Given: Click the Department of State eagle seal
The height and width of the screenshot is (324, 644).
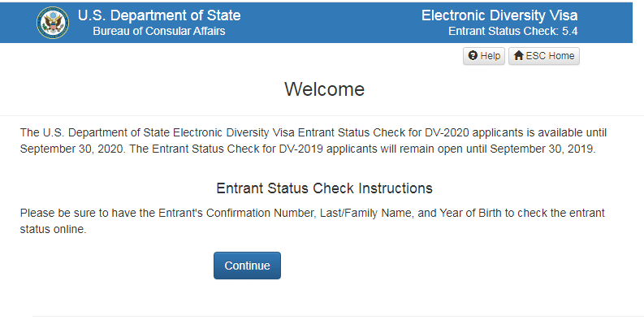Looking at the screenshot, I should [x=53, y=23].
